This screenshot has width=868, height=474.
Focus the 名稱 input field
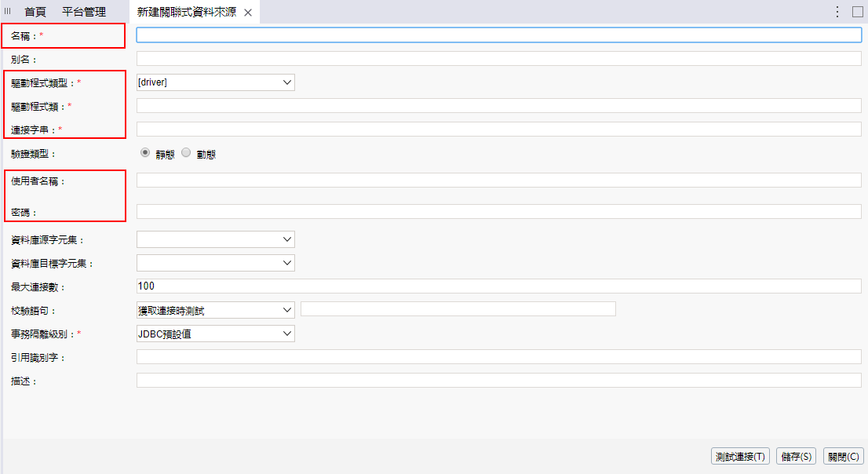498,35
